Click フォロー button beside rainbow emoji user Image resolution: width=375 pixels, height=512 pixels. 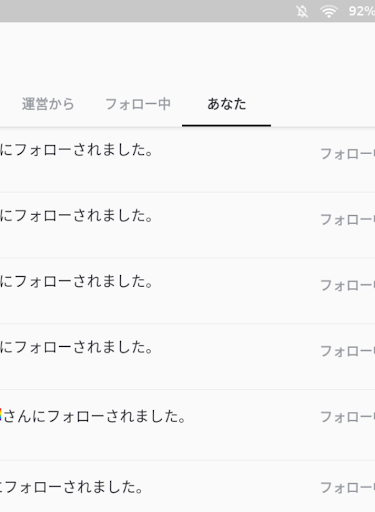(348, 417)
